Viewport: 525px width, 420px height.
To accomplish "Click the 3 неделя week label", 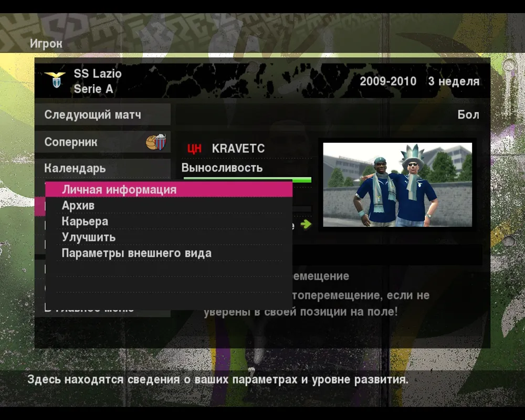I will [x=454, y=81].
